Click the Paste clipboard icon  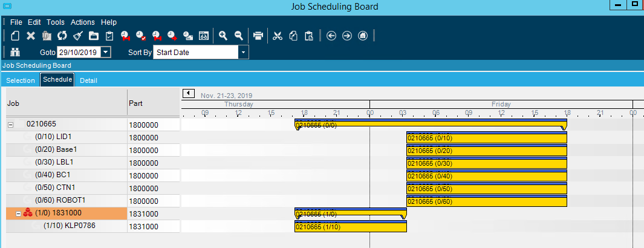(x=309, y=36)
